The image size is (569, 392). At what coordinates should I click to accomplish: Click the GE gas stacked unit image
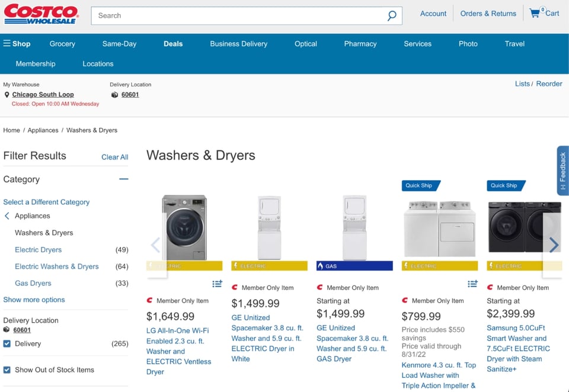[354, 228]
